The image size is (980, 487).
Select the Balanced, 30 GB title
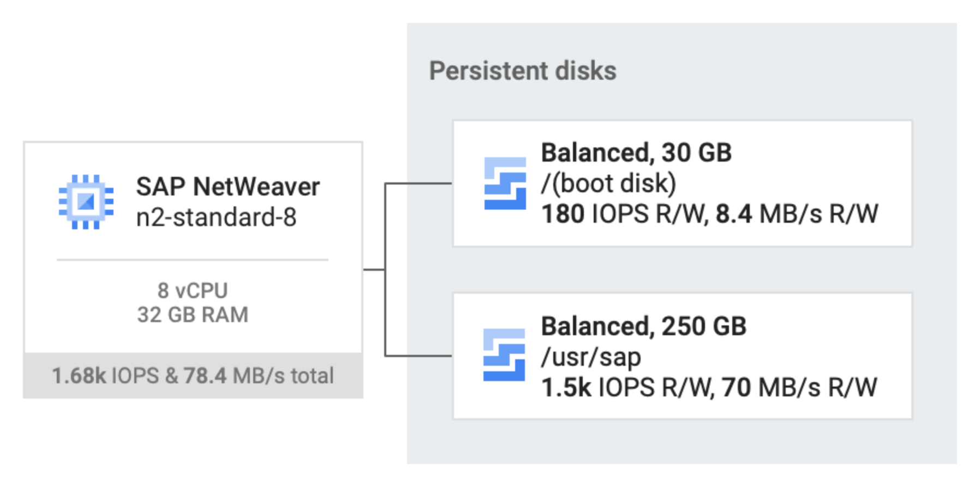[636, 153]
